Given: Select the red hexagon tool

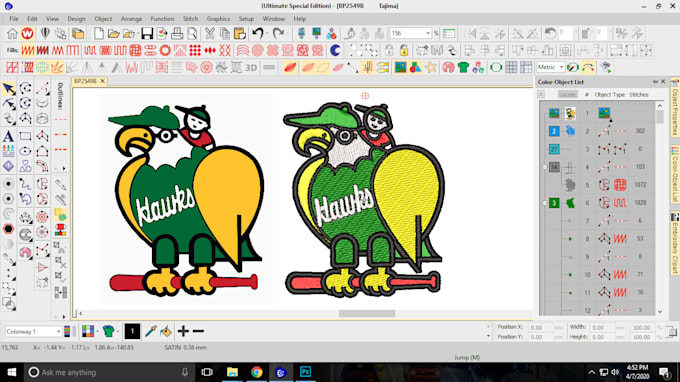Looking at the screenshot, I should (x=8, y=229).
